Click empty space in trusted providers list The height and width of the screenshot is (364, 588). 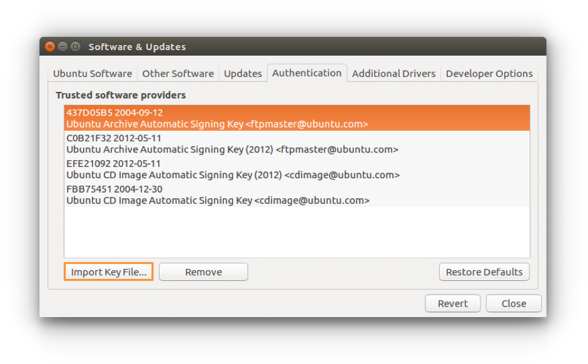point(297,232)
